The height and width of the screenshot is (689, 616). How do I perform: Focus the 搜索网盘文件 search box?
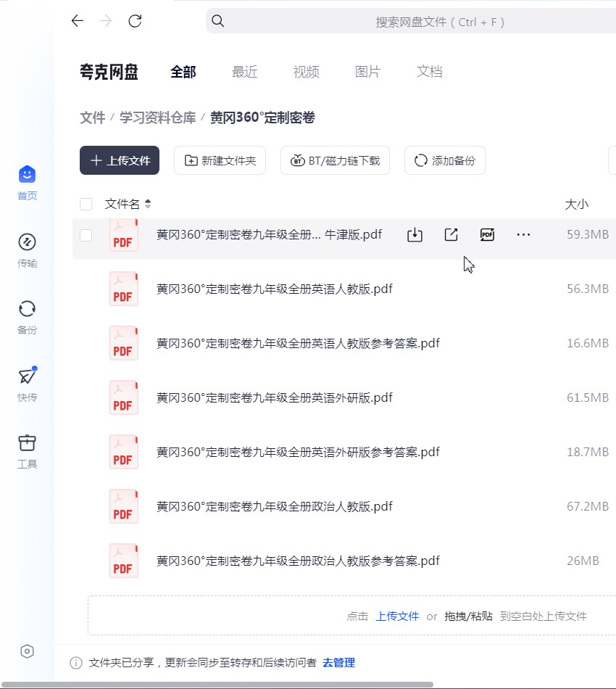[x=411, y=20]
